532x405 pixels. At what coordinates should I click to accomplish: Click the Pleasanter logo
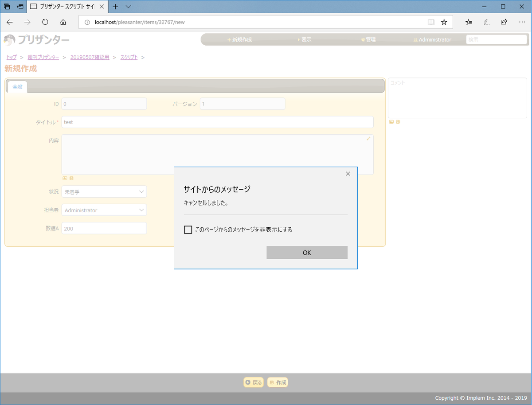pos(37,40)
